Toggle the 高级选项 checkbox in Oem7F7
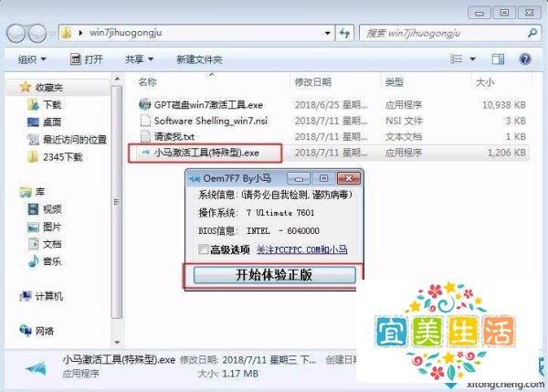Viewport: 548px width, 392px height. click(x=204, y=249)
